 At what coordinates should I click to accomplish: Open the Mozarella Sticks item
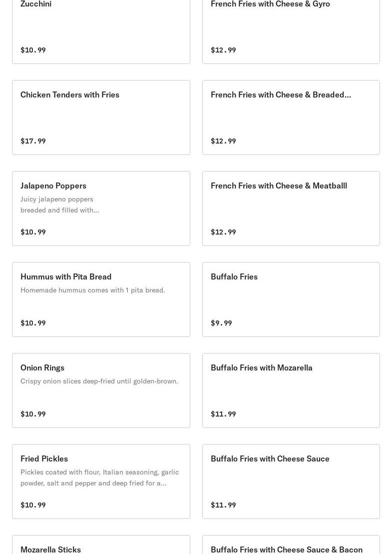[50, 549]
